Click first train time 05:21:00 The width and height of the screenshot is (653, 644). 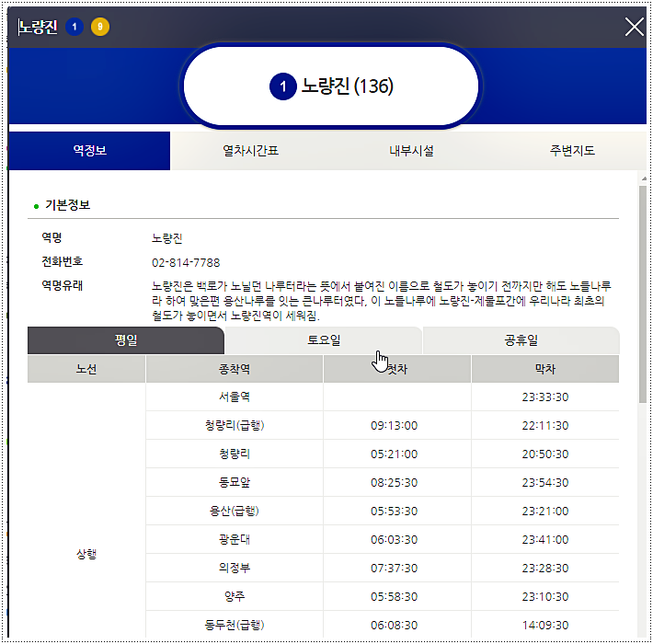click(394, 454)
